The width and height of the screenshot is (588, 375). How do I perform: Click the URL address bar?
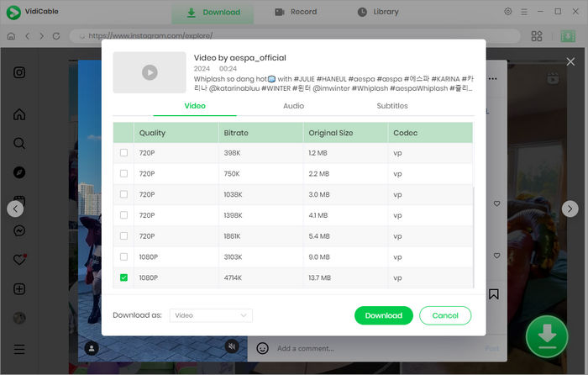(x=295, y=36)
